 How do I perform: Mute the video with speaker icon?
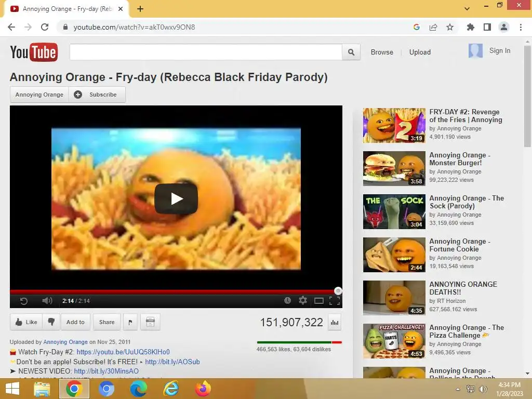click(47, 301)
